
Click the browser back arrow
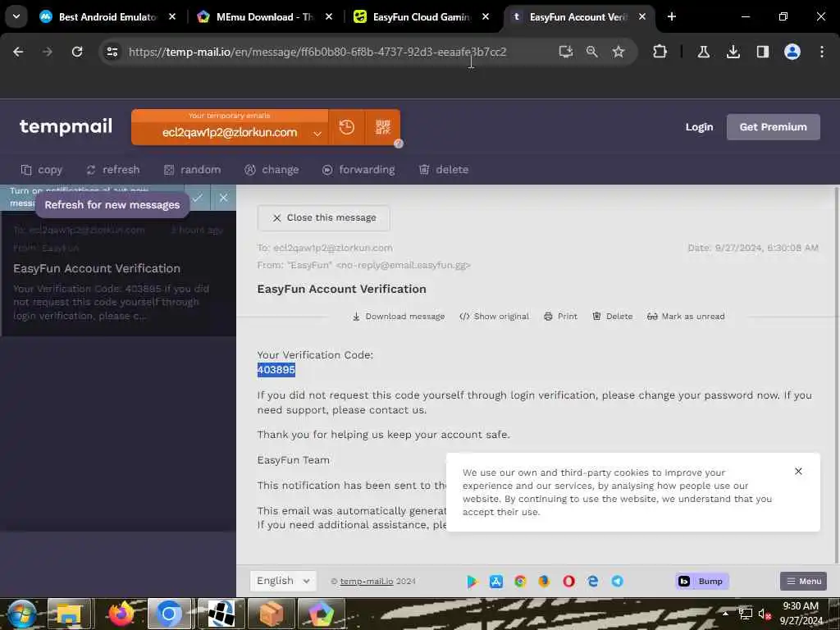tap(18, 52)
